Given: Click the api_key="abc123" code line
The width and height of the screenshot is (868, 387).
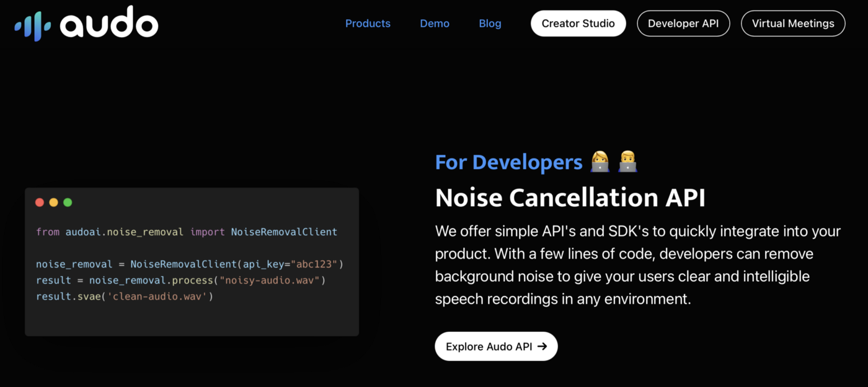Looking at the screenshot, I should (x=190, y=264).
